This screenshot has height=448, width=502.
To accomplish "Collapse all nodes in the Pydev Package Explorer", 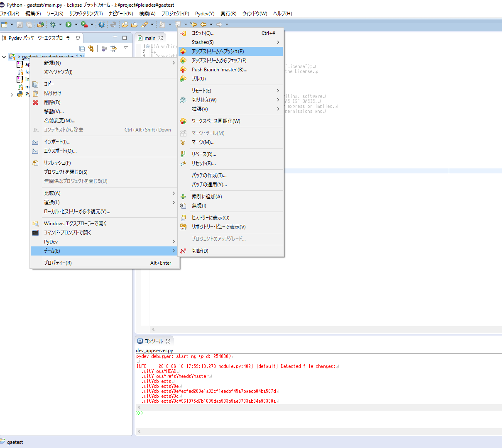I will [x=82, y=49].
